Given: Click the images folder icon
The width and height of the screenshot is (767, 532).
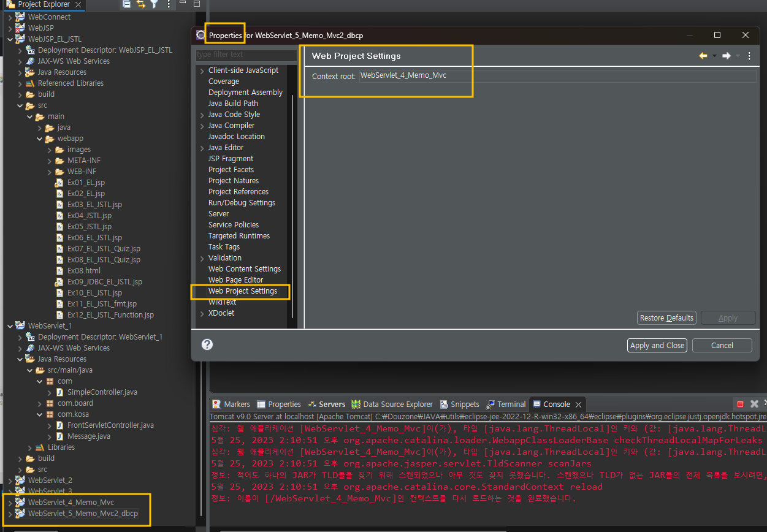Looking at the screenshot, I should click(x=59, y=150).
